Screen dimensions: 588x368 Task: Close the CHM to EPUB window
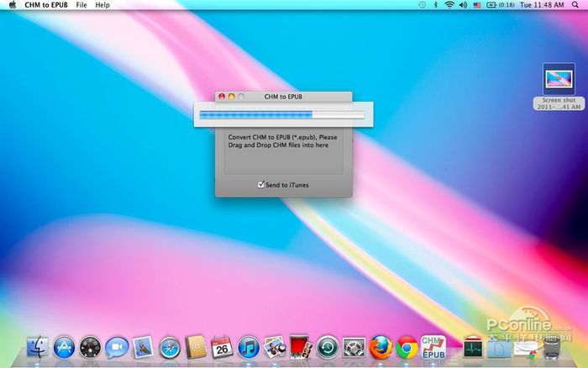click(x=222, y=97)
